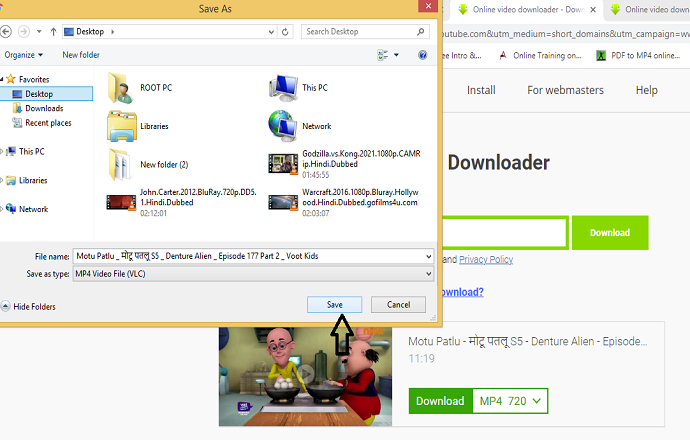Select the New folder (2) icon

point(121,165)
